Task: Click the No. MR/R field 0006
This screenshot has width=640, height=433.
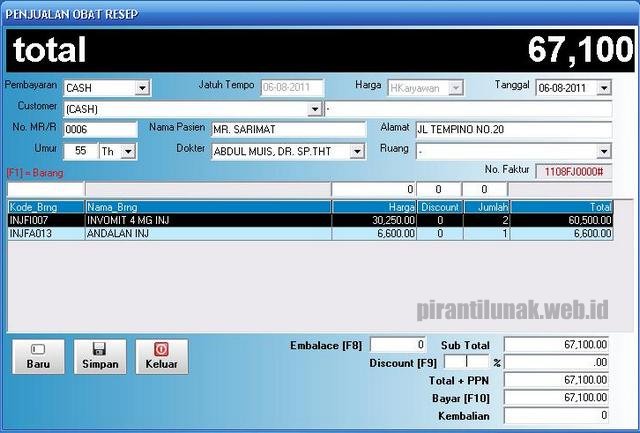Action: (x=100, y=130)
